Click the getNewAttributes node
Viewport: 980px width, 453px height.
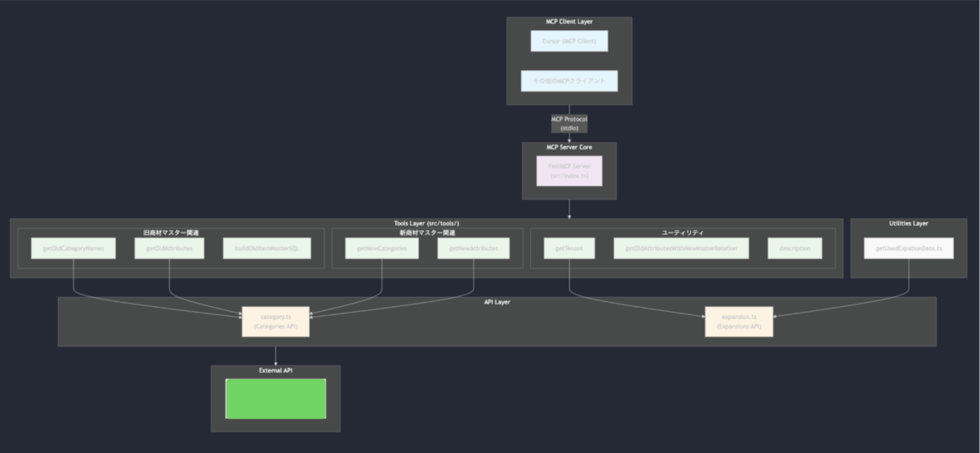pyautogui.click(x=474, y=248)
